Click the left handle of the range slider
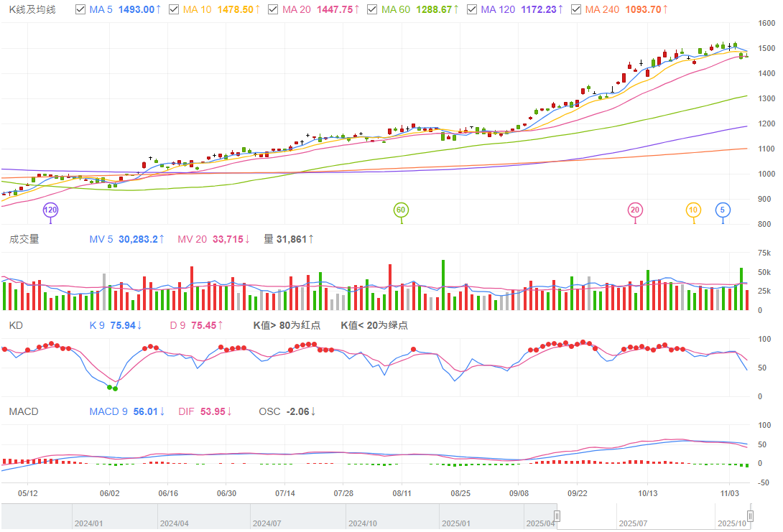Screen dimensions: 783x532 [x=557, y=516]
